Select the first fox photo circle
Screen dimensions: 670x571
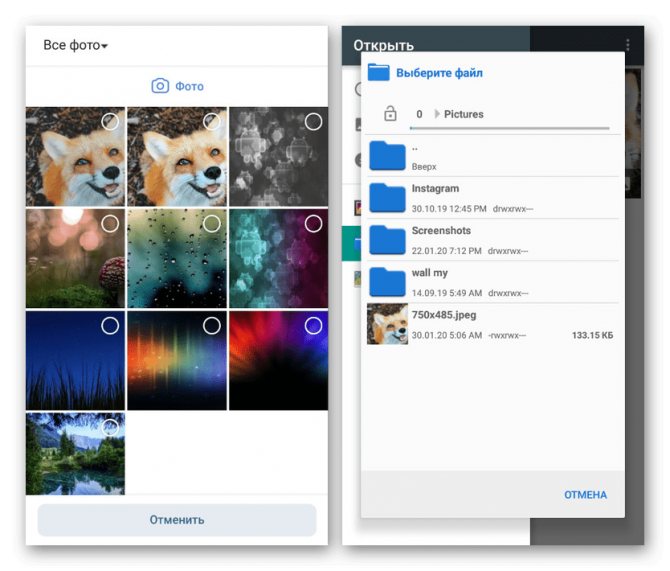(x=110, y=122)
